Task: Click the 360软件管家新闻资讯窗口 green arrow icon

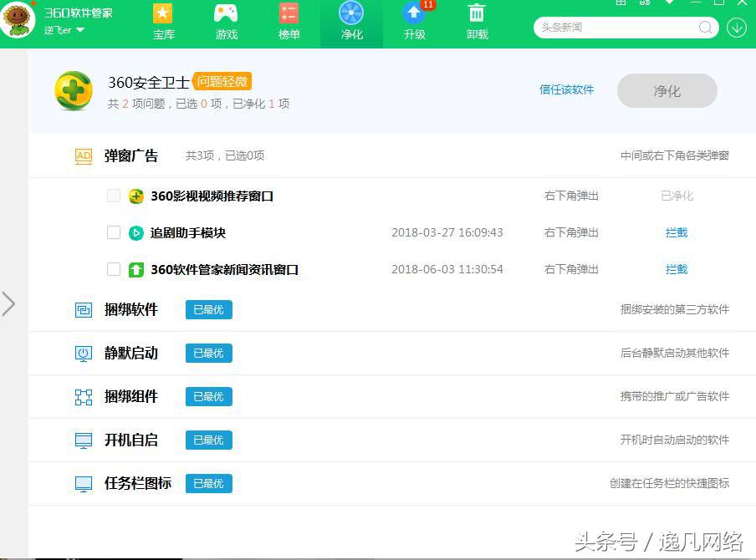Action: click(136, 270)
